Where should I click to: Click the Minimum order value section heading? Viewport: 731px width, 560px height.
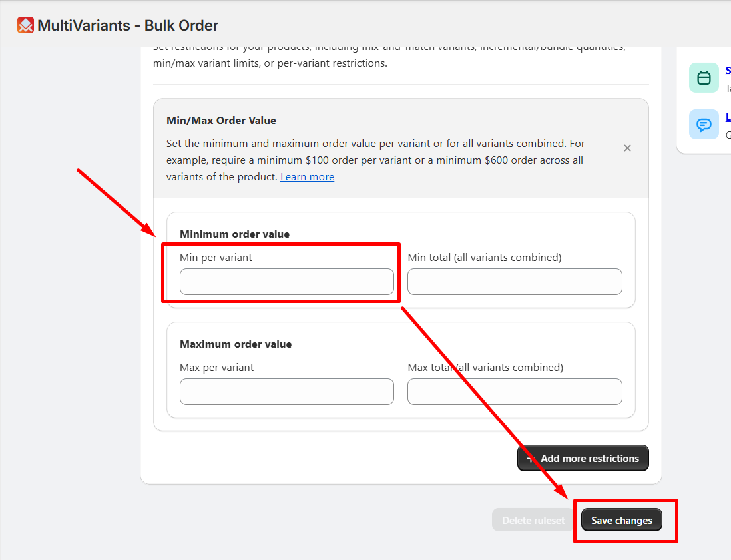(234, 234)
